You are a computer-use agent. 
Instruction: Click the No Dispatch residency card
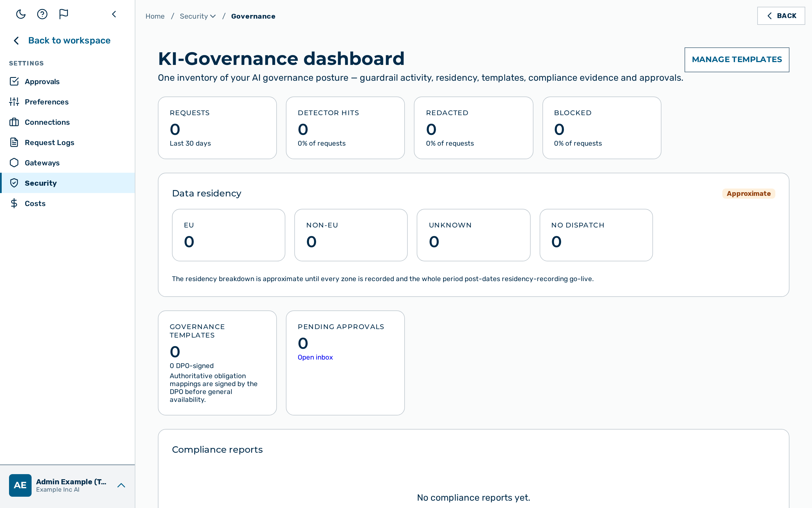click(596, 235)
